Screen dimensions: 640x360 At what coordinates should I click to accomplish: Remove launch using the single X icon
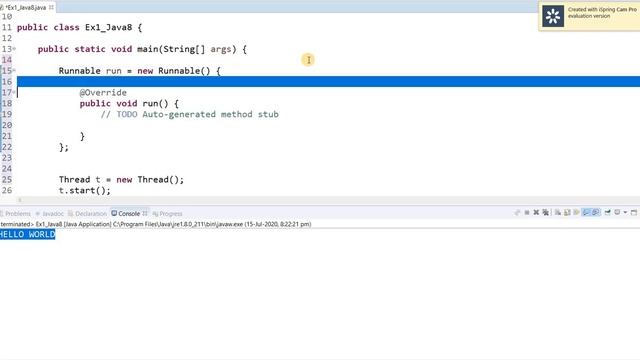tap(536, 212)
